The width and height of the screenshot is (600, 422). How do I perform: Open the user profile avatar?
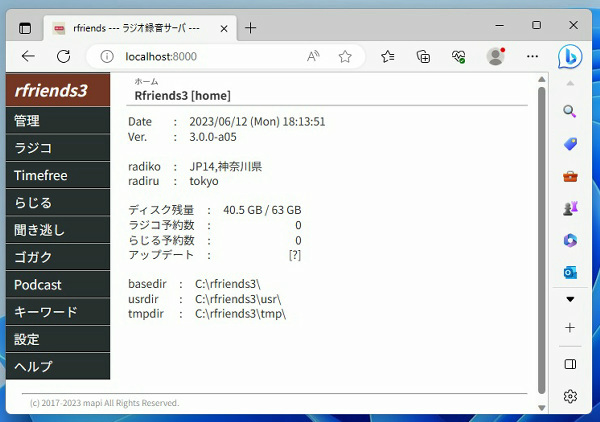click(x=496, y=57)
